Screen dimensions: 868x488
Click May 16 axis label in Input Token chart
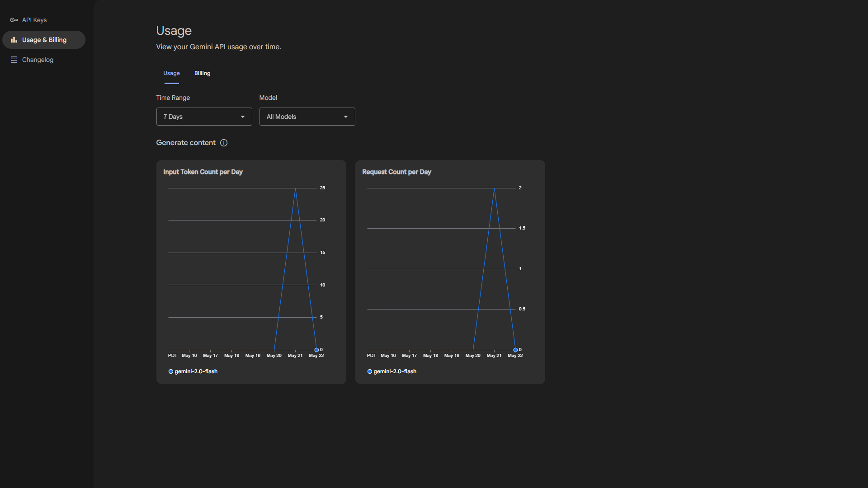tap(189, 356)
